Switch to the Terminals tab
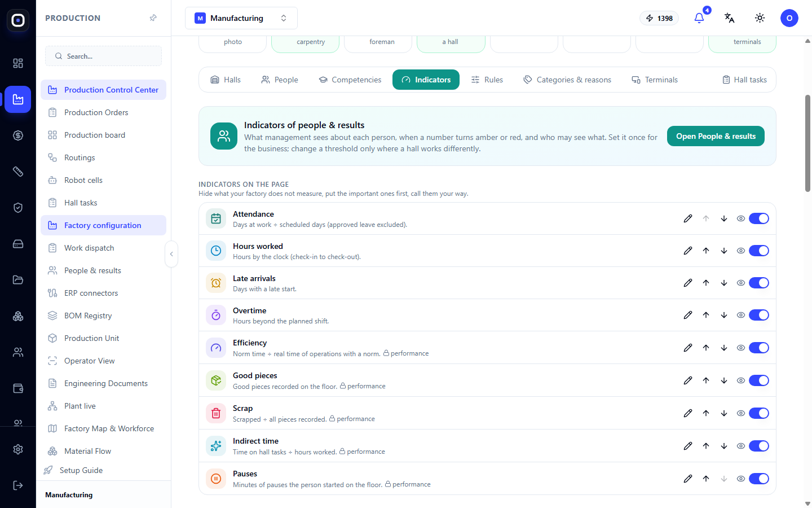 click(x=655, y=80)
